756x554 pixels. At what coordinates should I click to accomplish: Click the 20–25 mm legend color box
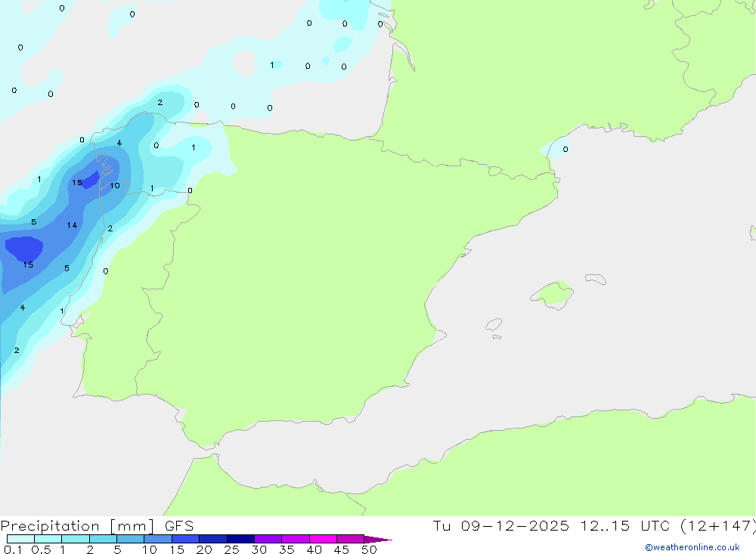coord(212,539)
